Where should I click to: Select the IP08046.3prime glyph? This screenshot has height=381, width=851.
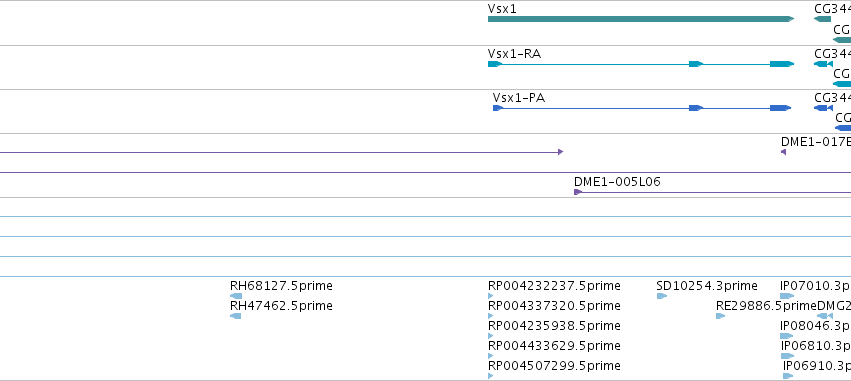(786, 336)
